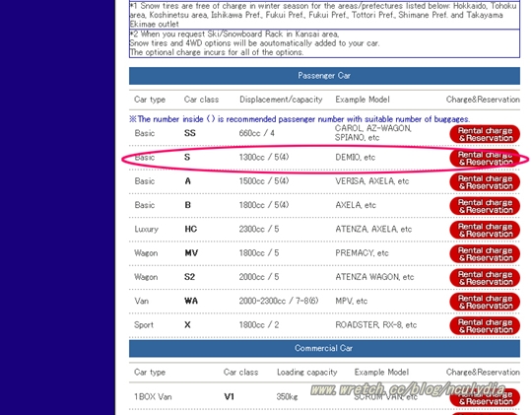Viewport: 532px width, 415px height.
Task: Click '1800cc / 5(4)' displacement cell
Action: pyautogui.click(x=264, y=205)
